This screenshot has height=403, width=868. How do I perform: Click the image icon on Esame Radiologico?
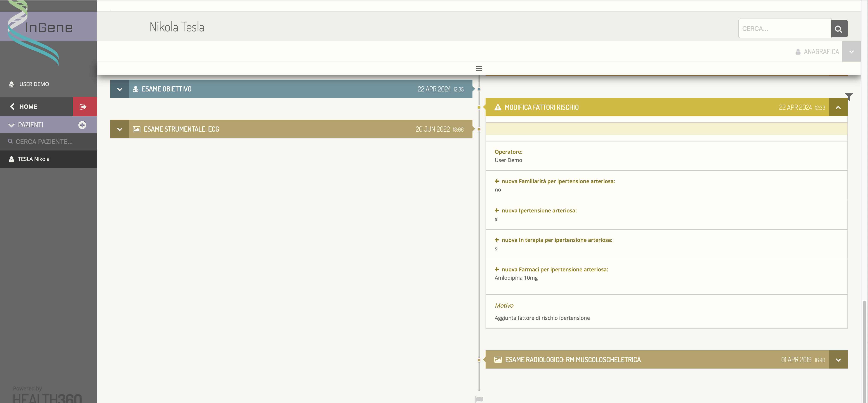click(498, 360)
